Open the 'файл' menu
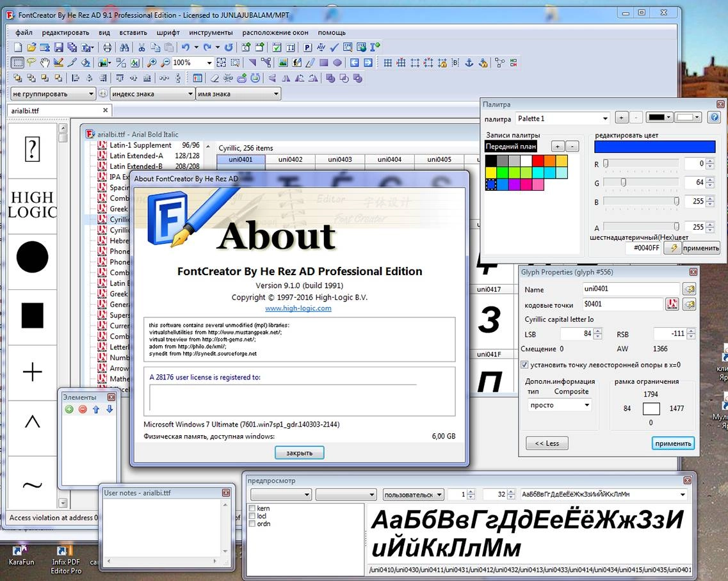This screenshot has width=728, height=581. pyautogui.click(x=24, y=33)
